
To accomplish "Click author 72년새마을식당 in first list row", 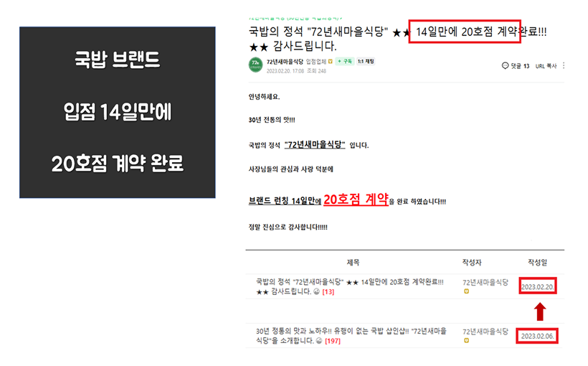I will 485,283.
